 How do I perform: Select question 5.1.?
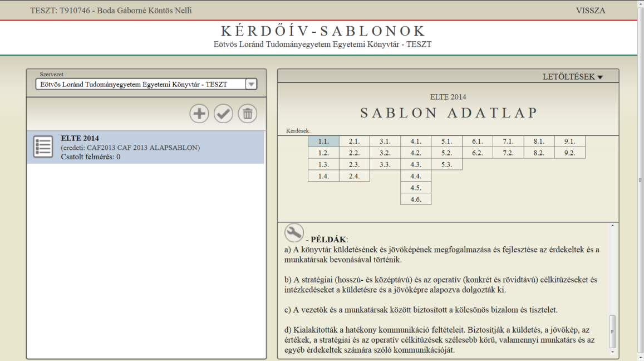[x=447, y=142]
